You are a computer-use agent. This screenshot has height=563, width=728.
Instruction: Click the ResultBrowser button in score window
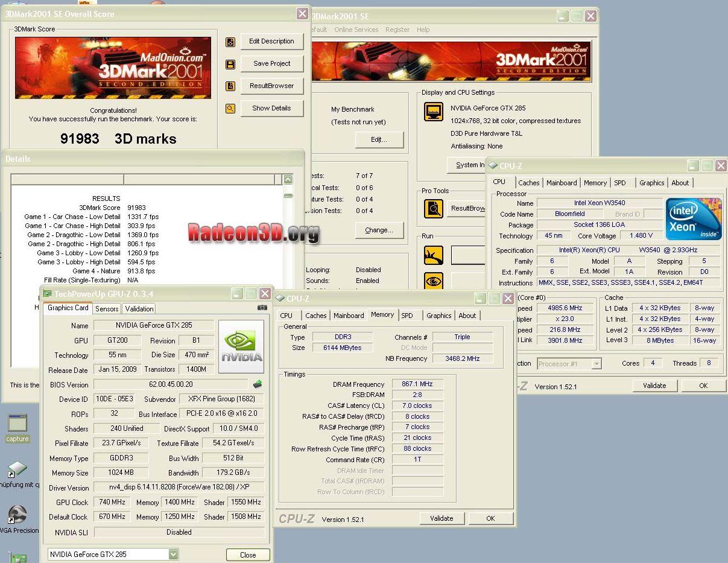pos(271,86)
